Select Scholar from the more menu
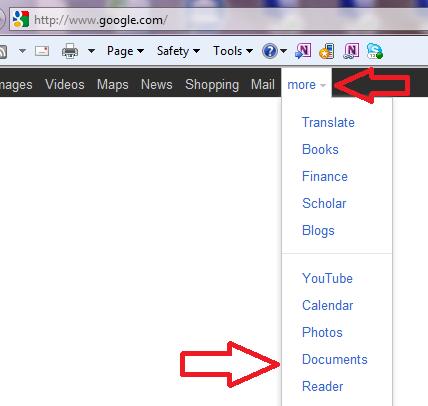The width and height of the screenshot is (428, 406). (324, 203)
